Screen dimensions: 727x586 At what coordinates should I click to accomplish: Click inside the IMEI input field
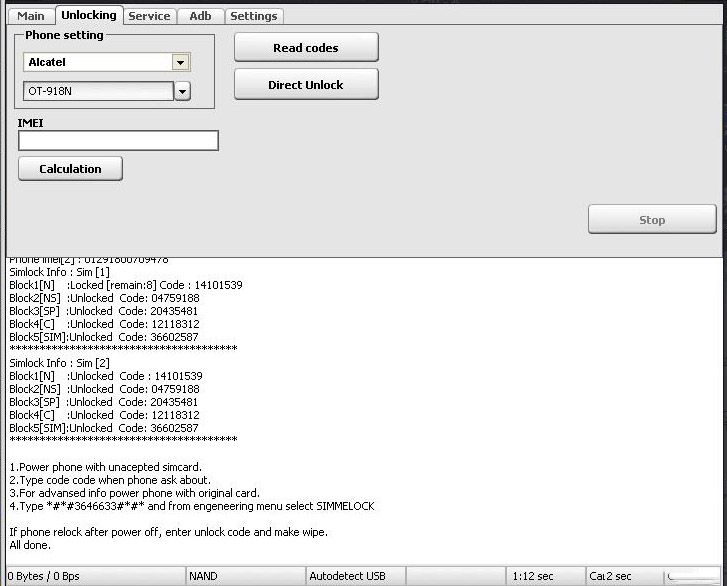[x=118, y=141]
